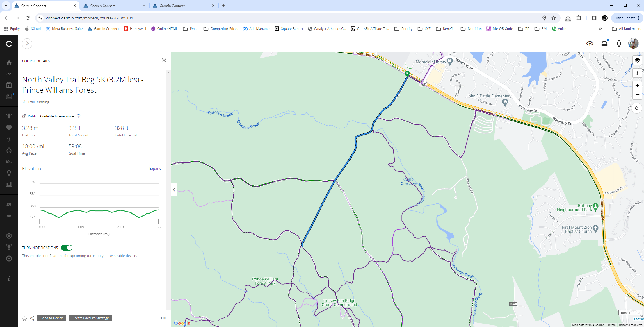The width and height of the screenshot is (644, 327).
Task: Click Report a map error link
Action: click(x=631, y=325)
